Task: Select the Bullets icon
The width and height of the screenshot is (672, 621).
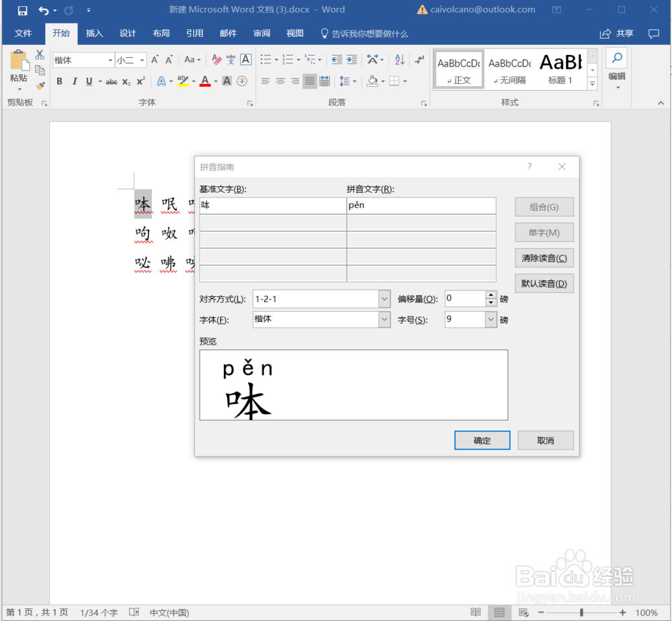Action: 263,59
